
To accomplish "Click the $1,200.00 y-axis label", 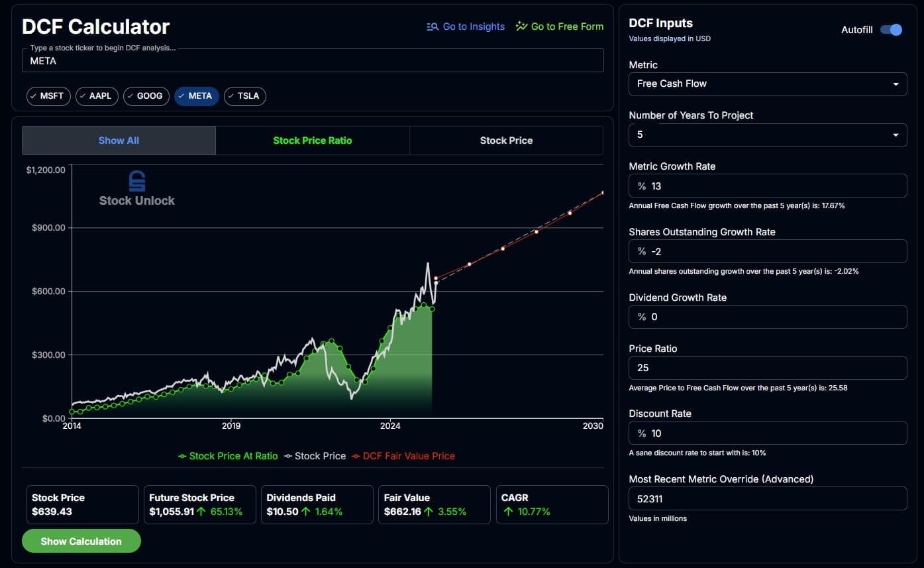I will 46,170.
